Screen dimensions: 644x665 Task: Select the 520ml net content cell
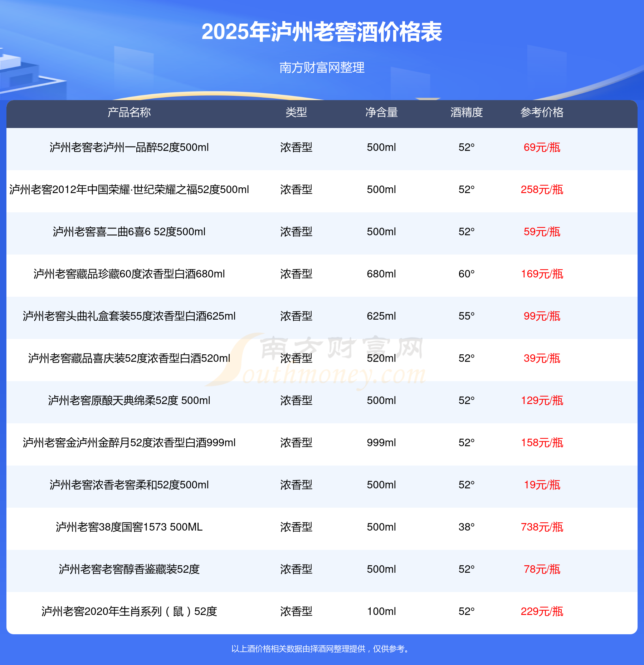coord(381,358)
